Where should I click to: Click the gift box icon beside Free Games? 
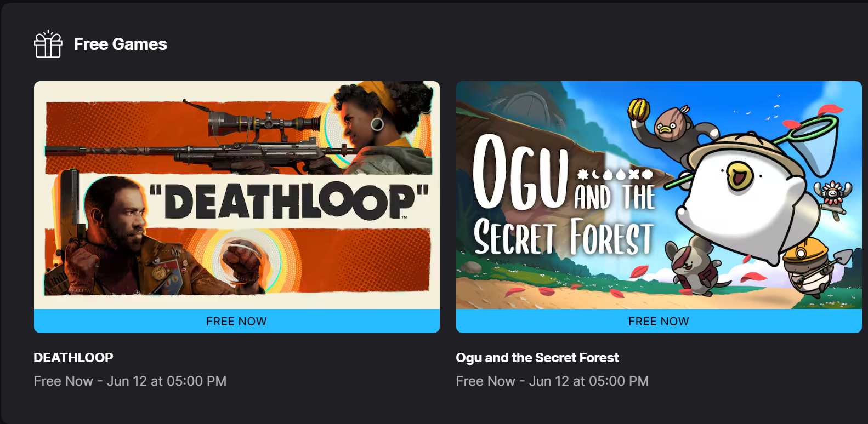pos(48,44)
